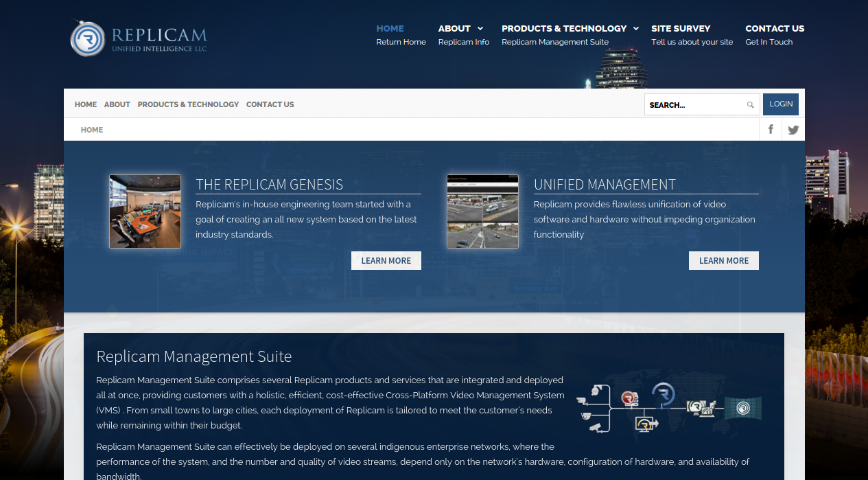Open ABOUT in top navigation
This screenshot has height=480, width=868.
[454, 28]
